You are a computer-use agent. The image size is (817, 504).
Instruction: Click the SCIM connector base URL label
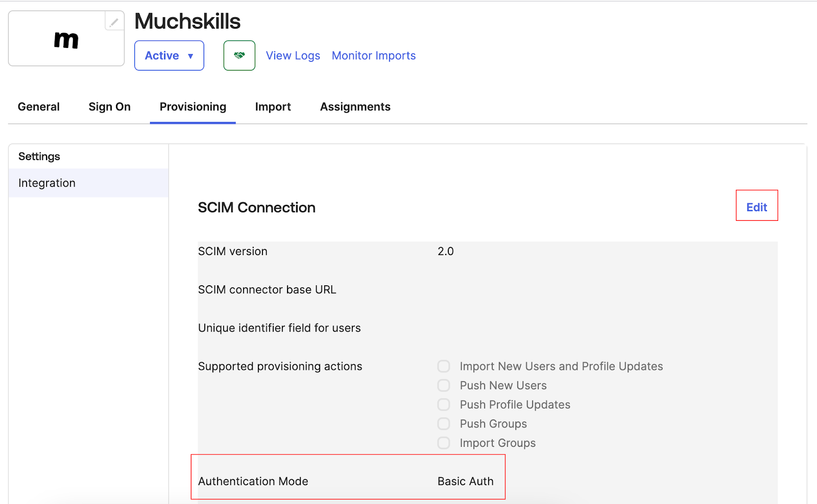coord(267,290)
